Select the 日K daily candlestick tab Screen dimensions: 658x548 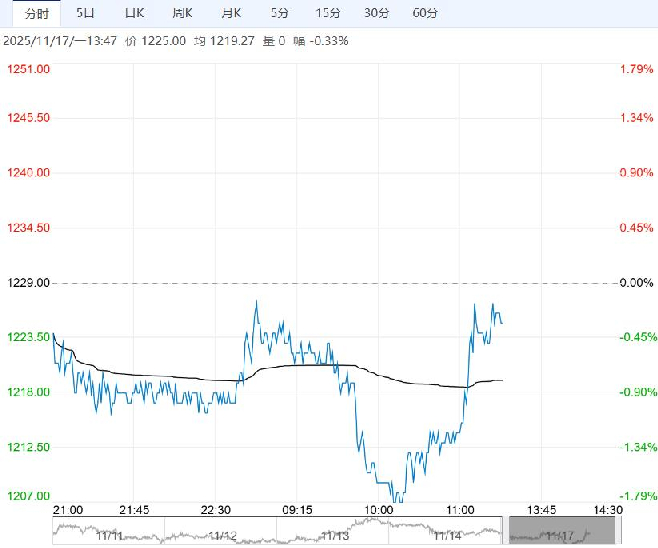point(134,13)
